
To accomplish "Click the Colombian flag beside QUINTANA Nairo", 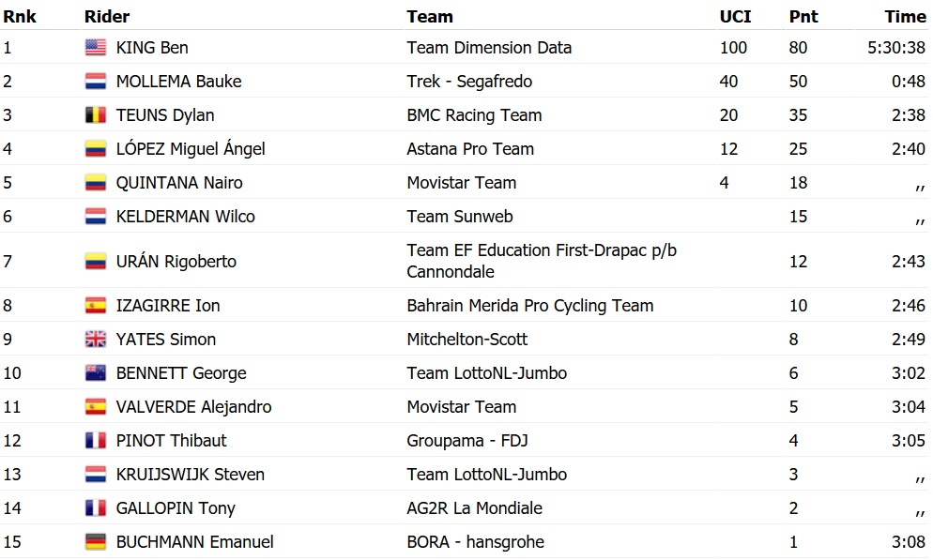I will pyautogui.click(x=95, y=183).
